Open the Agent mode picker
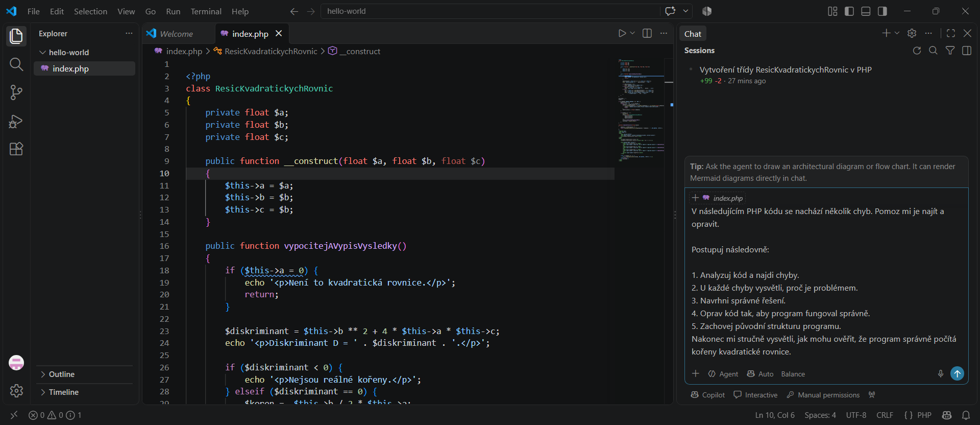This screenshot has width=980, height=425. pyautogui.click(x=723, y=374)
